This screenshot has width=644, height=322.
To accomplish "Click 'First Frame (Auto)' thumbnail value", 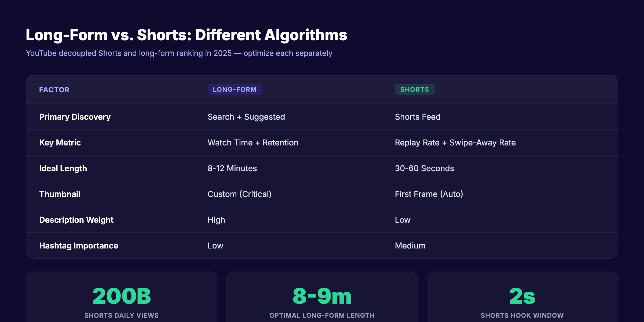I will point(429,194).
